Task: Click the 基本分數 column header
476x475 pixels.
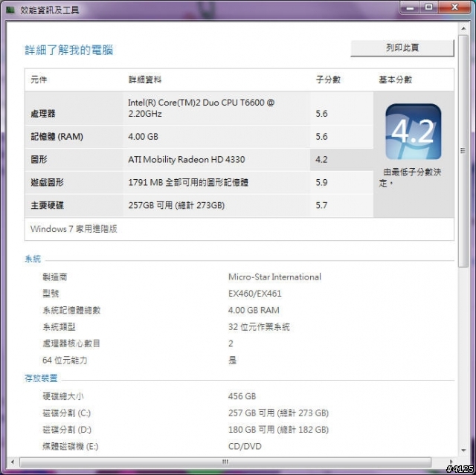Action: click(x=395, y=80)
